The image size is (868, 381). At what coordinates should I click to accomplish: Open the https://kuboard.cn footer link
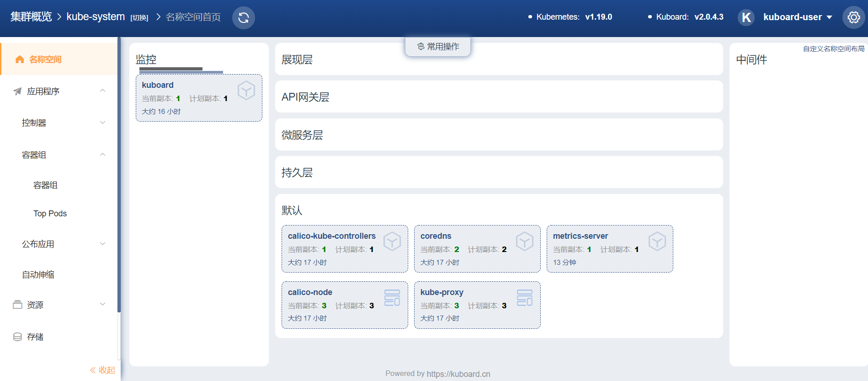[458, 374]
